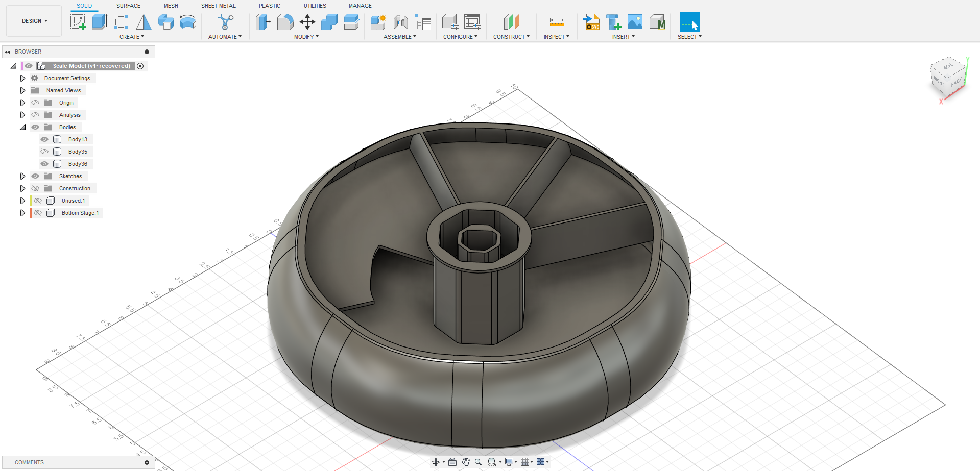The image size is (980, 471).
Task: Show the Construction folder
Action: click(x=35, y=188)
